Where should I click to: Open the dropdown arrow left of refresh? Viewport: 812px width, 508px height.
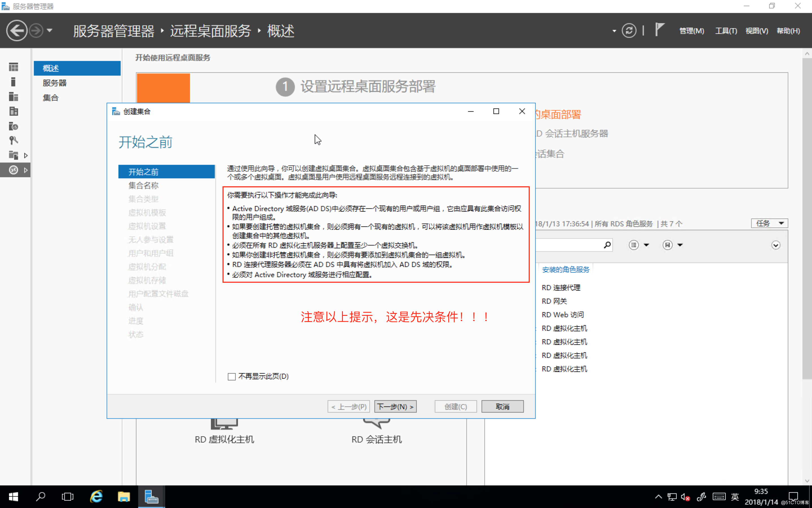[614, 31]
